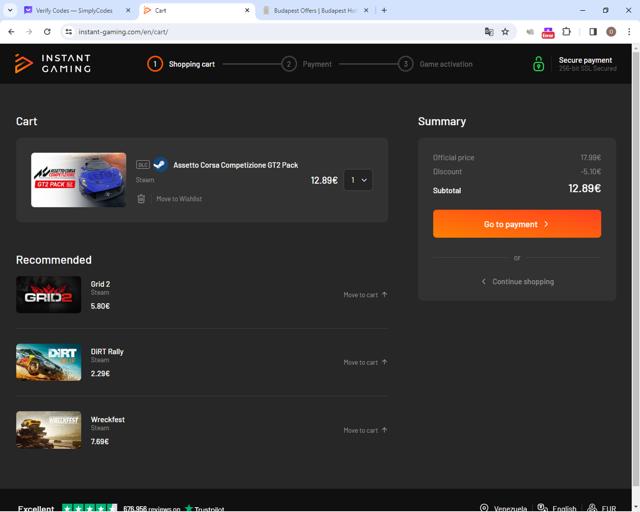The height and width of the screenshot is (512, 640).
Task: Click the DiRT Rally thumbnail
Action: point(49,362)
